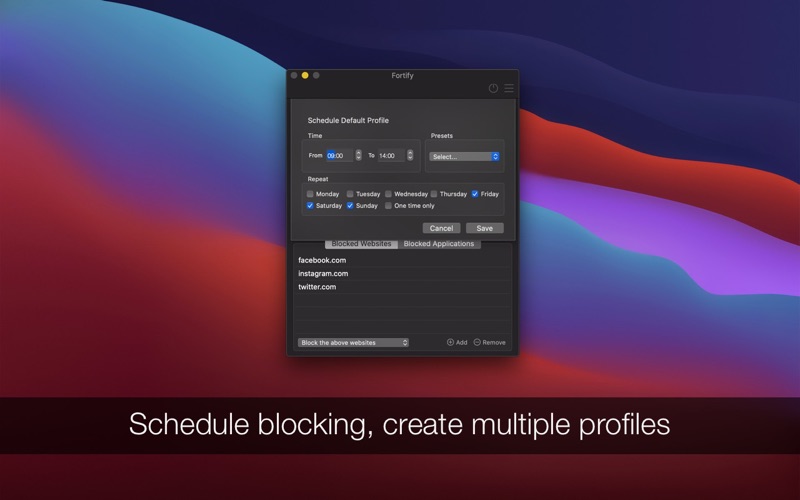This screenshot has width=800, height=500.
Task: Open the hamburger menu icon in Fortify
Action: pos(509,88)
